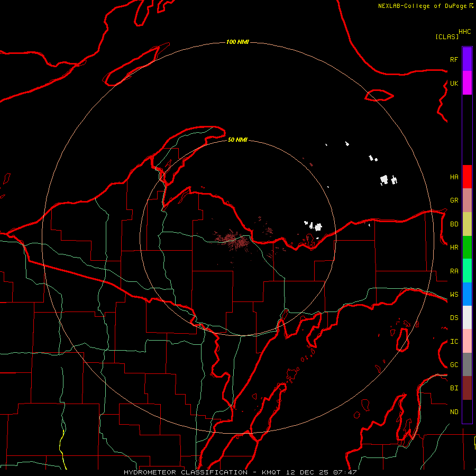Click the DS legend label
The height and width of the screenshot is (476, 476).
[x=454, y=318]
